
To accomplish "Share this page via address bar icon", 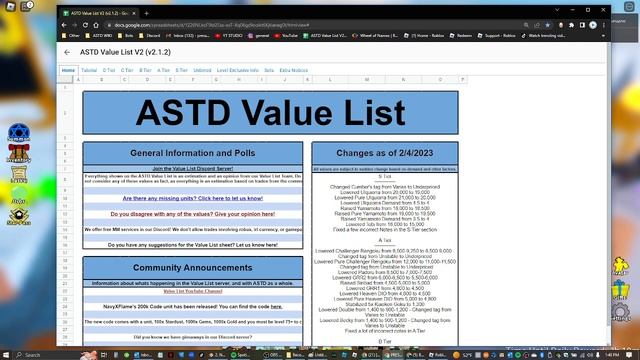I will point(537,25).
